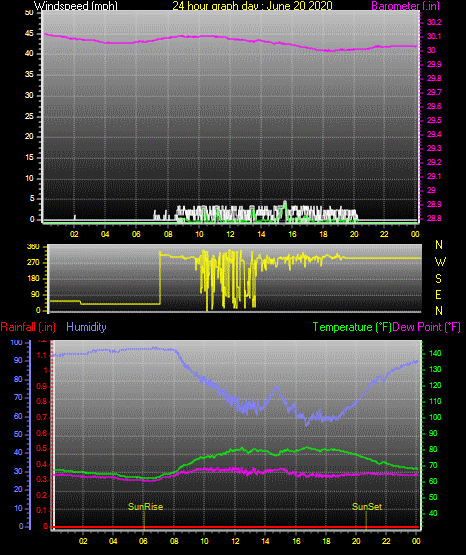Click hour 08 on the bottom chart axis

(x=174, y=541)
